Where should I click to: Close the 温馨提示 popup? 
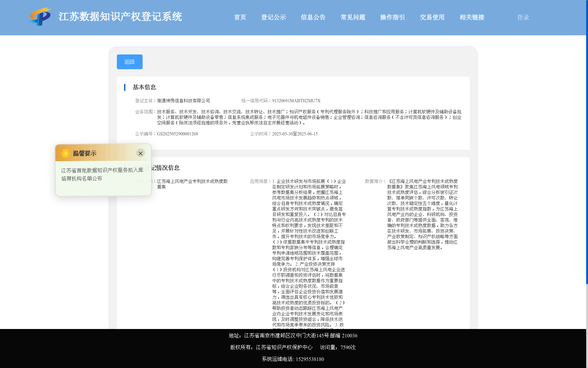140,153
